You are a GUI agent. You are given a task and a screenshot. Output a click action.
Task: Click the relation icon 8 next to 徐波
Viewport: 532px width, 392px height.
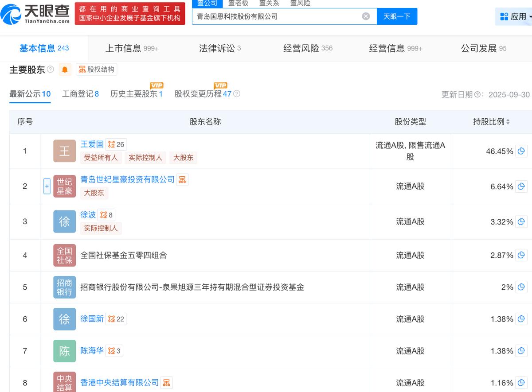106,215
